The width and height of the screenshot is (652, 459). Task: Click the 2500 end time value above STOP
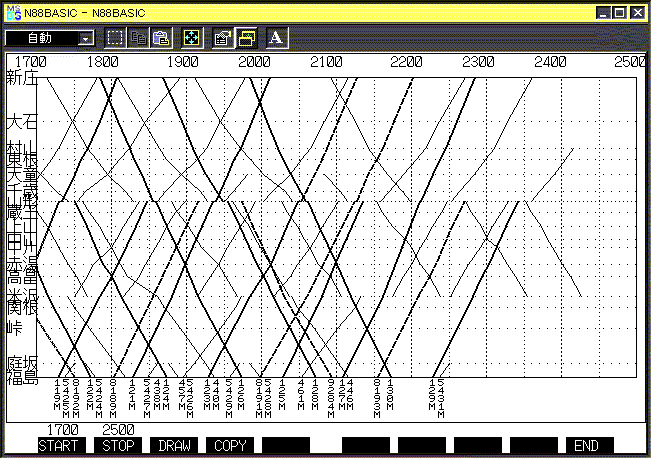pos(118,430)
